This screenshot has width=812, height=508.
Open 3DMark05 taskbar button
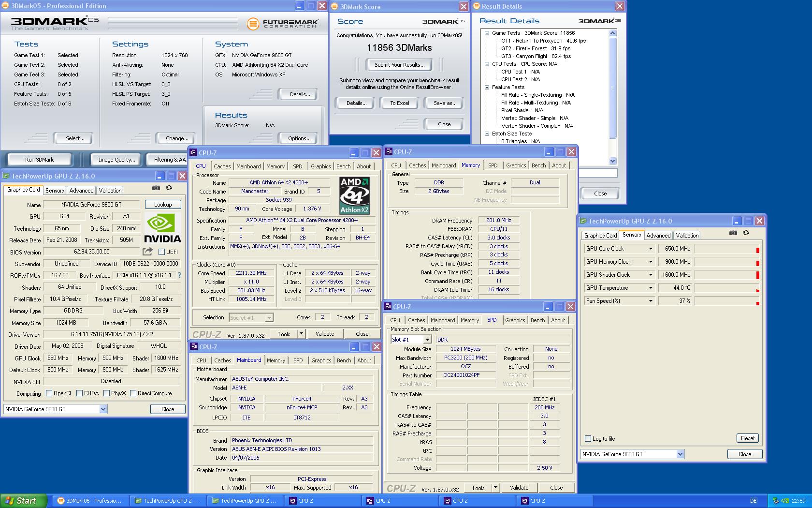pos(89,501)
